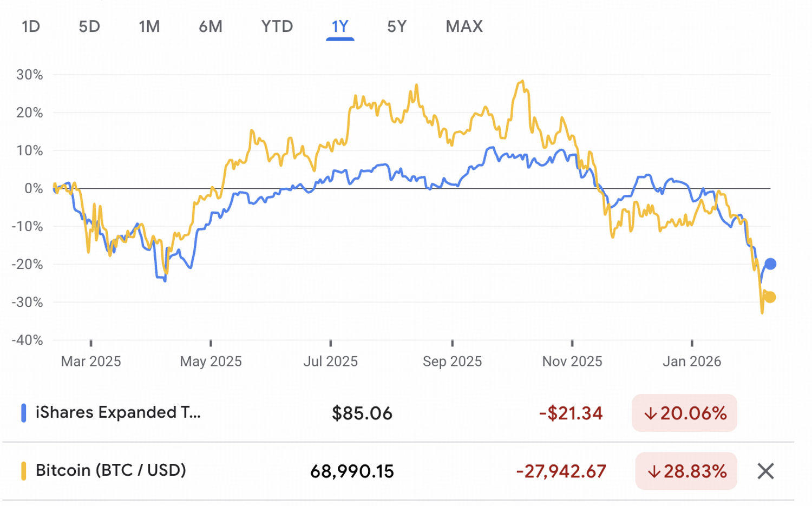Click the blue iShares color marker

tap(23, 413)
